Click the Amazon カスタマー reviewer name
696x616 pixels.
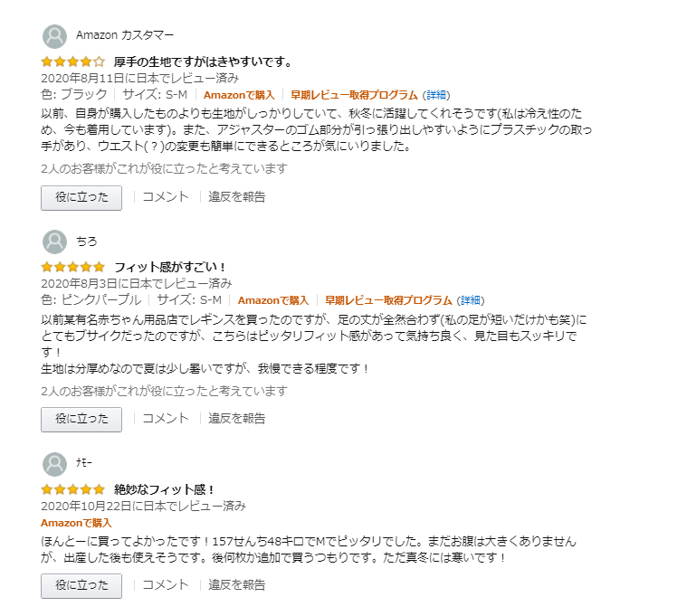[125, 35]
